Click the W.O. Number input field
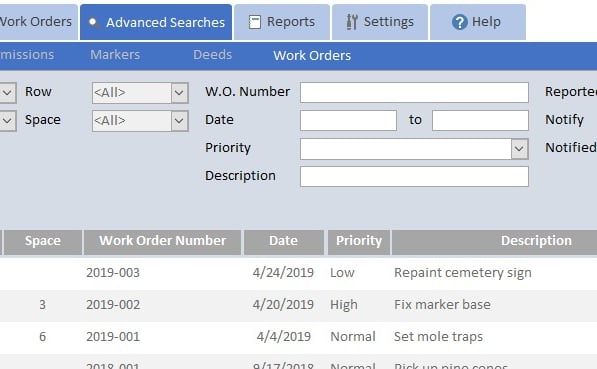This screenshot has height=369, width=597. (x=414, y=93)
